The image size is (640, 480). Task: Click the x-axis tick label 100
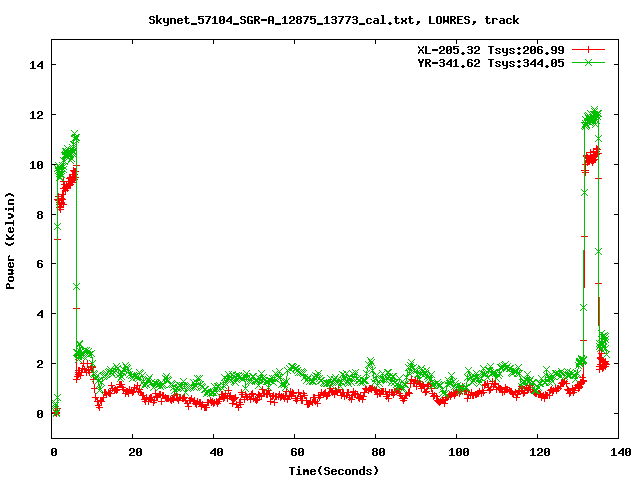(459, 452)
